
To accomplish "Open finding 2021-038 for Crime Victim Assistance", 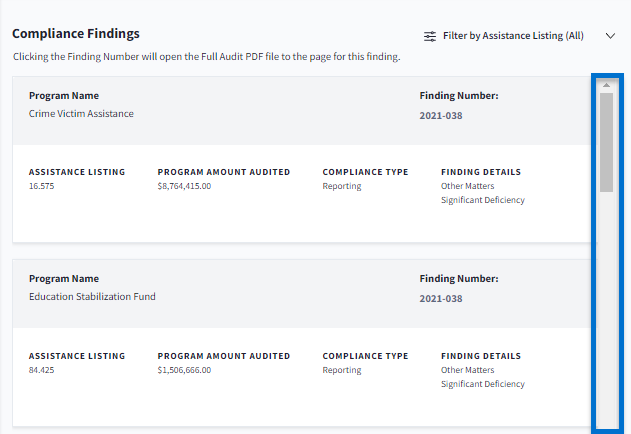I will pos(440,115).
